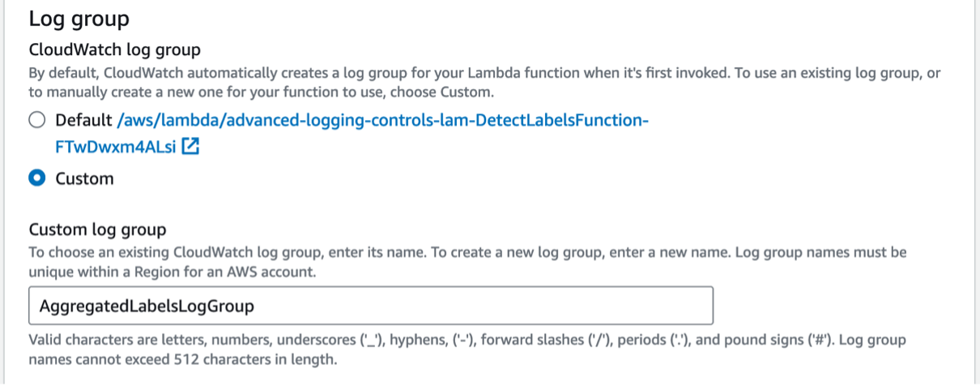The width and height of the screenshot is (980, 386).
Task: Click on the AggregatedLabelsLogGroup text in the field
Action: point(147,306)
